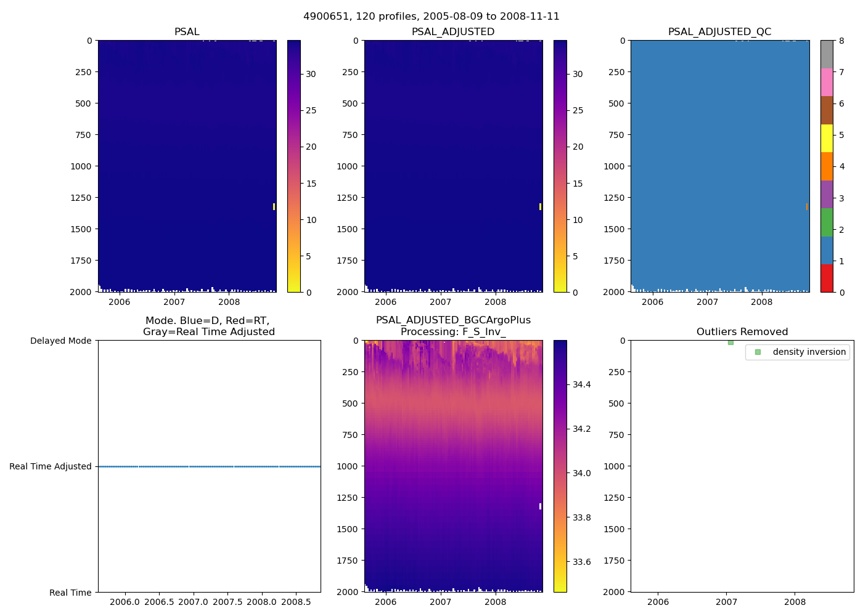
Task: Click the 'density inversion' legend label
Action: pos(809,352)
